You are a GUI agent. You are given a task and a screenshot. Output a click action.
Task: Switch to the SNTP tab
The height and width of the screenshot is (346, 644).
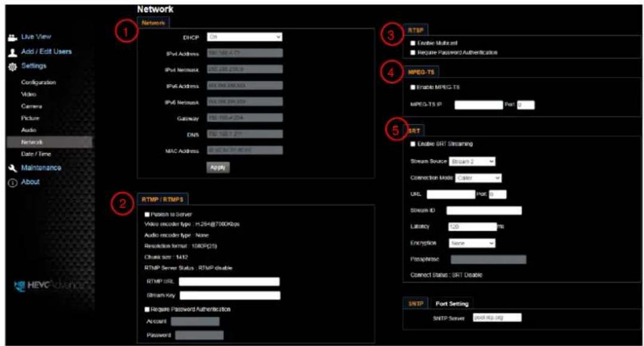pyautogui.click(x=415, y=304)
